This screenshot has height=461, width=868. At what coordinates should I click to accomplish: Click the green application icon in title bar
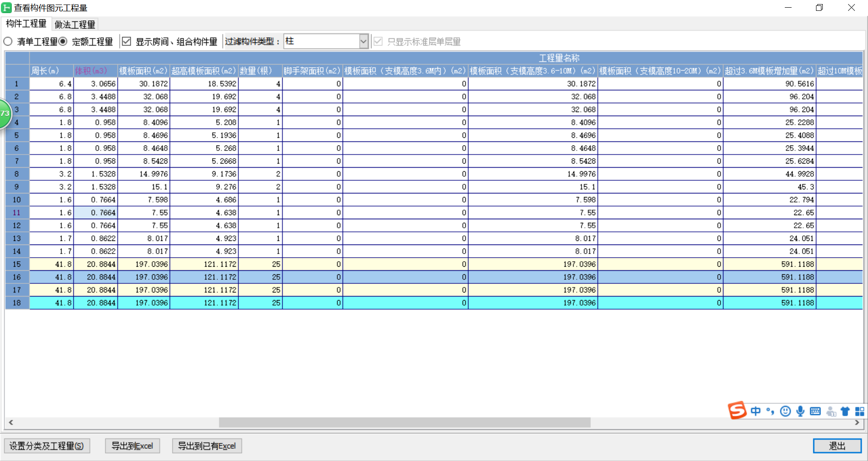[x=6, y=8]
